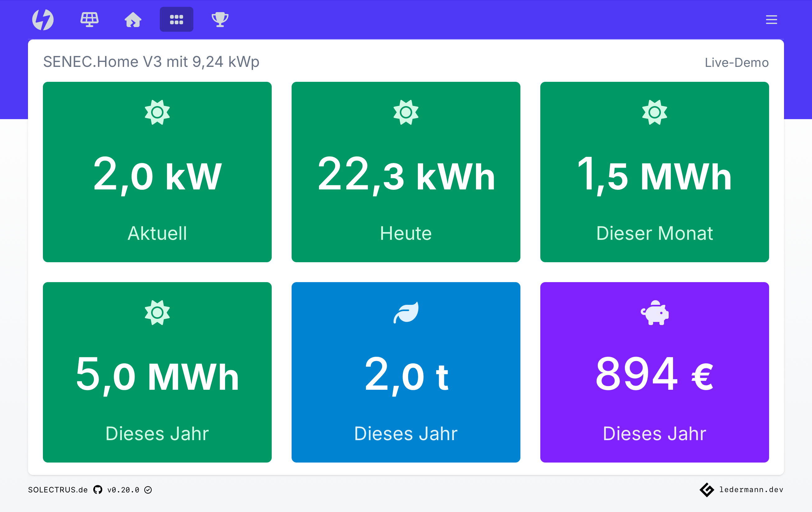The image size is (812, 512).
Task: Click the sun icon in 5,0 MWh tile
Action: tap(157, 313)
